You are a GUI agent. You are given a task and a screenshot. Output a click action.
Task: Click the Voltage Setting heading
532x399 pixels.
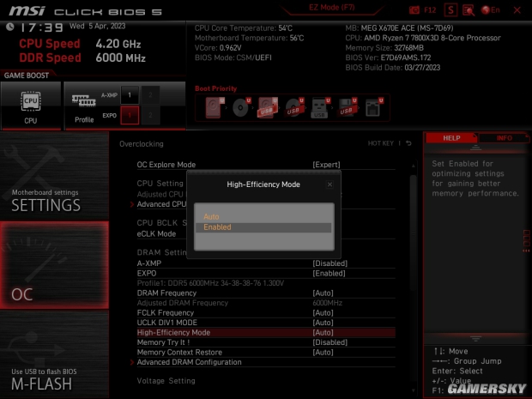166,381
